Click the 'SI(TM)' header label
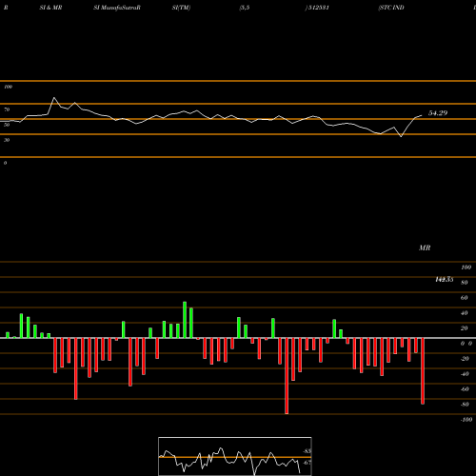Screen dimensions: 476x476 tap(181, 8)
